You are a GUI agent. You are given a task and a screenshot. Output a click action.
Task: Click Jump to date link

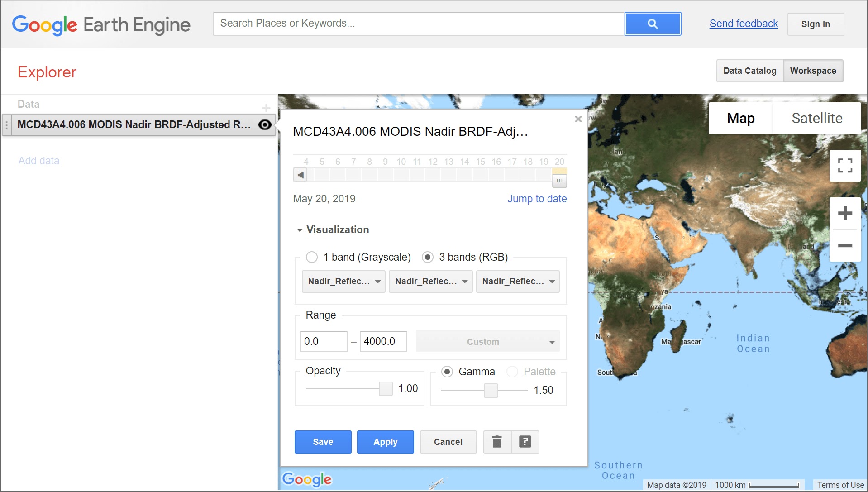(537, 199)
